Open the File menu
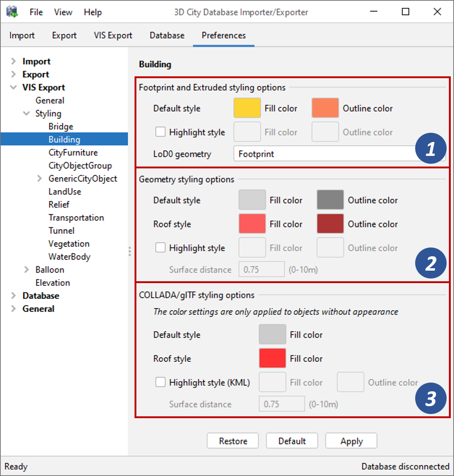The width and height of the screenshot is (454, 476). pos(36,12)
